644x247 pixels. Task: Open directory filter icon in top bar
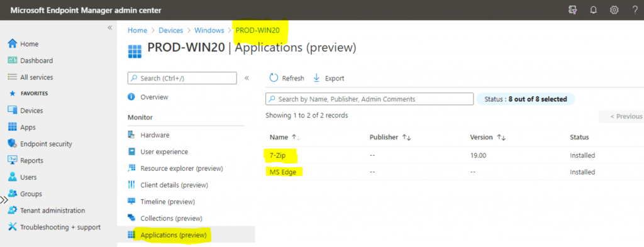[x=572, y=10]
